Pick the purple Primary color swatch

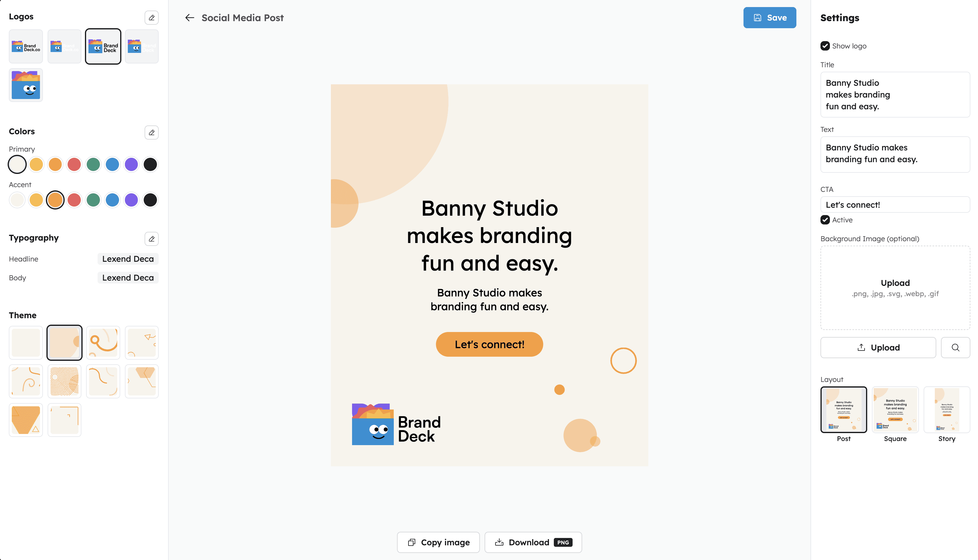click(131, 165)
